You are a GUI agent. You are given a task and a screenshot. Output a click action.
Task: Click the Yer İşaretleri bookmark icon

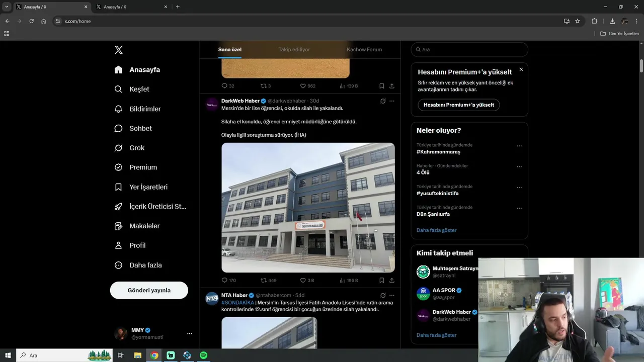click(118, 187)
